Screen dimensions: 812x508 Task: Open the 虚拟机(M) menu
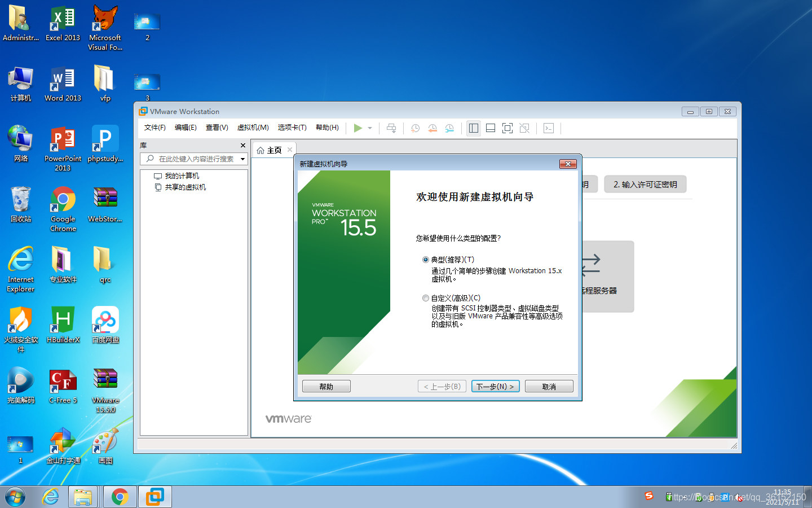pyautogui.click(x=253, y=128)
